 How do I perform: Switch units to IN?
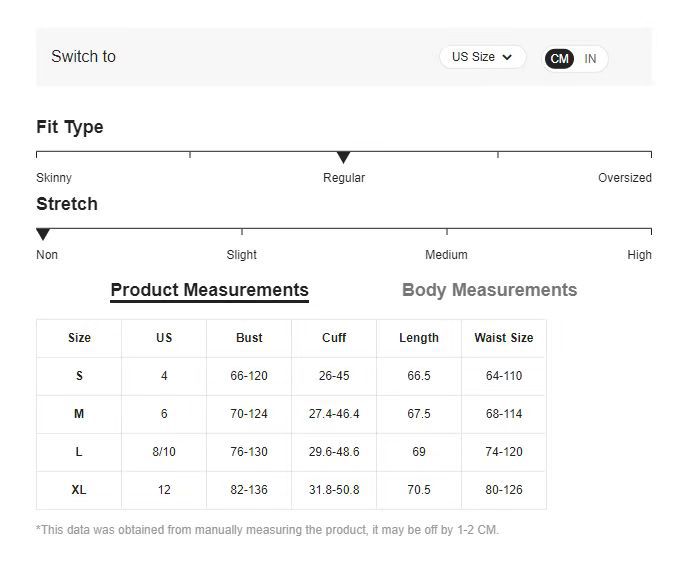click(590, 59)
